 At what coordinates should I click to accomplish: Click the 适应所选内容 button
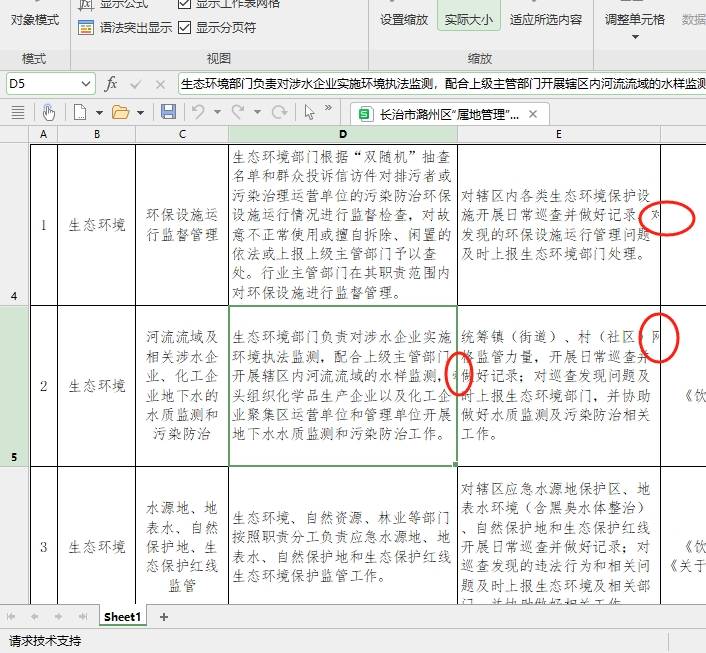[x=545, y=19]
